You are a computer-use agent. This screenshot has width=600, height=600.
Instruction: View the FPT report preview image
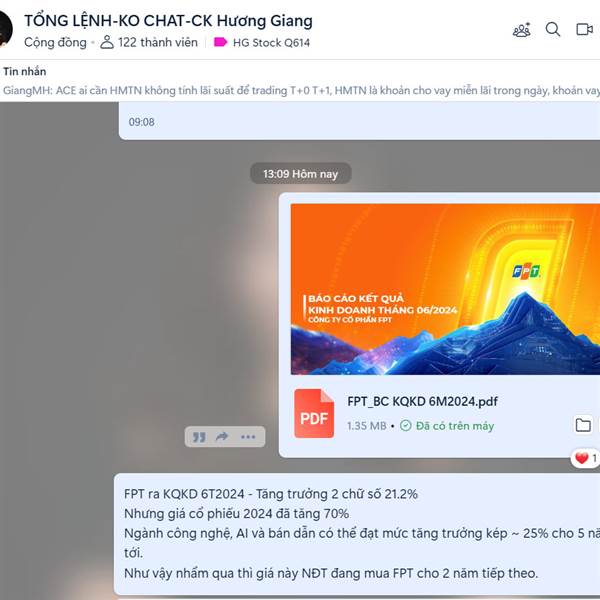[445, 289]
